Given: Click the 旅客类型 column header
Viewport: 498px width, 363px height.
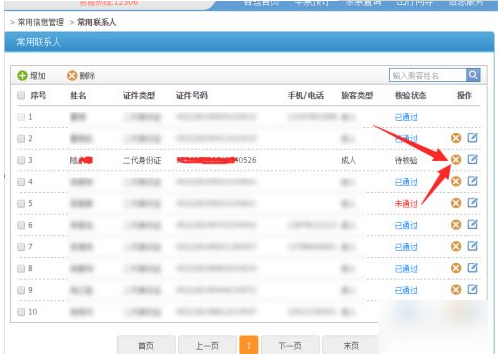Looking at the screenshot, I should pos(357,96).
